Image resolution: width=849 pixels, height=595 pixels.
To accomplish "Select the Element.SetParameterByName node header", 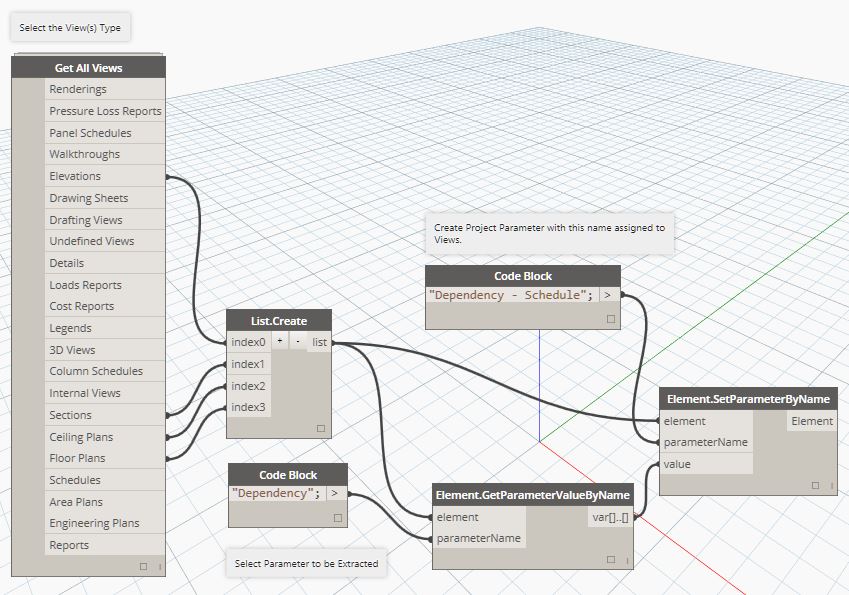I will tap(748, 399).
